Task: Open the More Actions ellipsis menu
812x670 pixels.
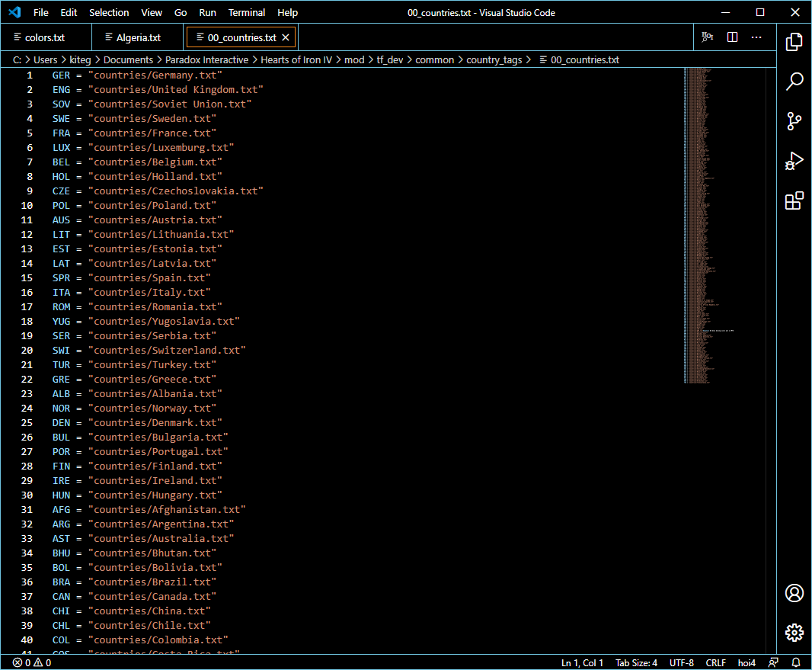Action: coord(756,37)
